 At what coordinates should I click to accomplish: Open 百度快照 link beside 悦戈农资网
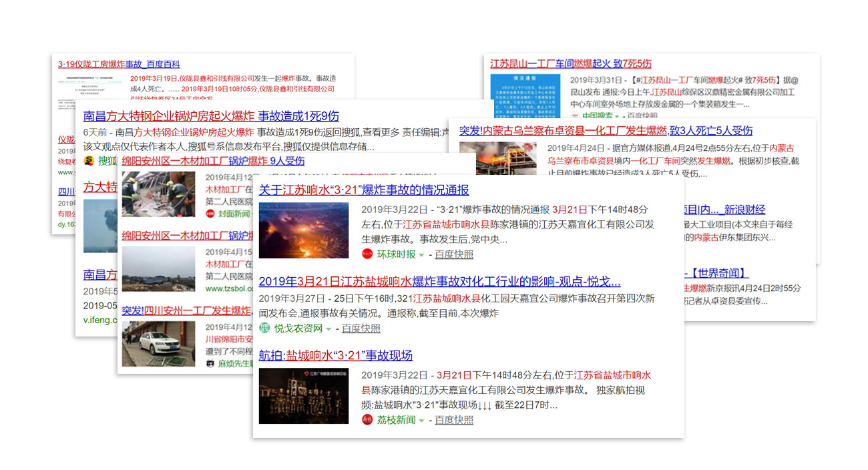click(361, 328)
